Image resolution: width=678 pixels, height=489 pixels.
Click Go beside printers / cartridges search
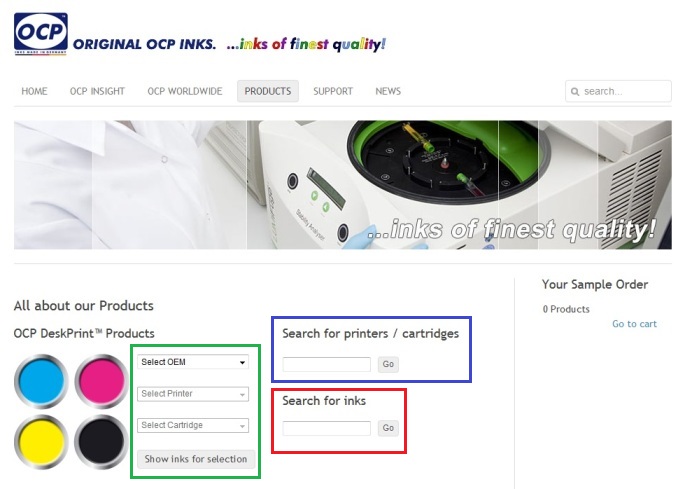[388, 364]
